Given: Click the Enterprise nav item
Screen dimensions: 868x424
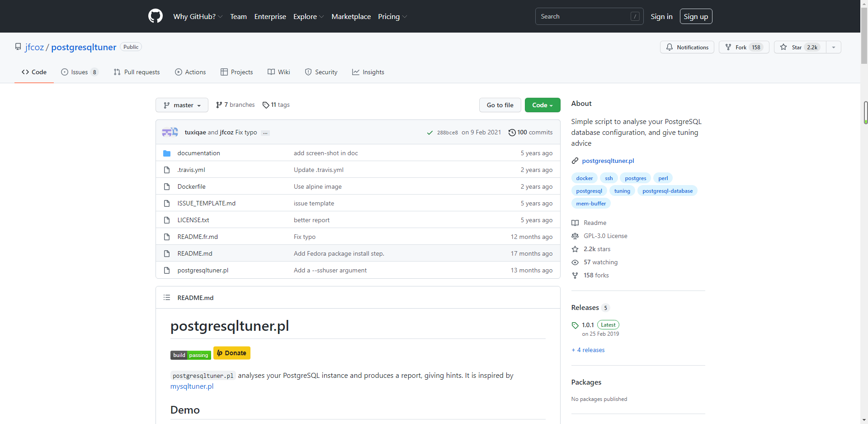Looking at the screenshot, I should tap(270, 16).
